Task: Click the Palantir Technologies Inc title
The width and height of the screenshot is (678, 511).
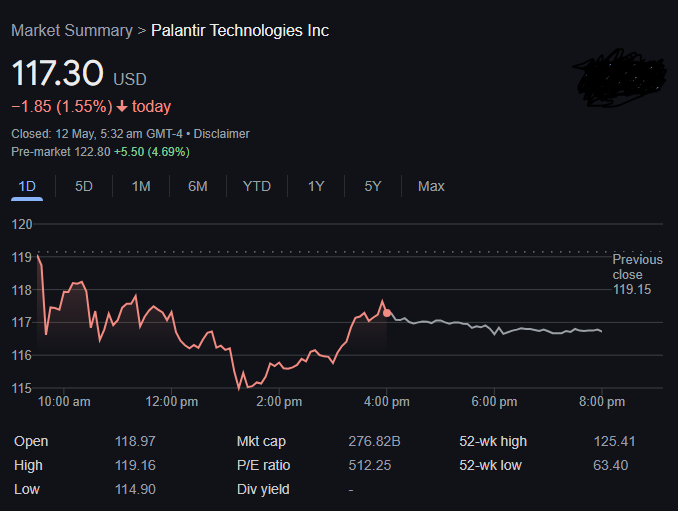Action: 240,31
